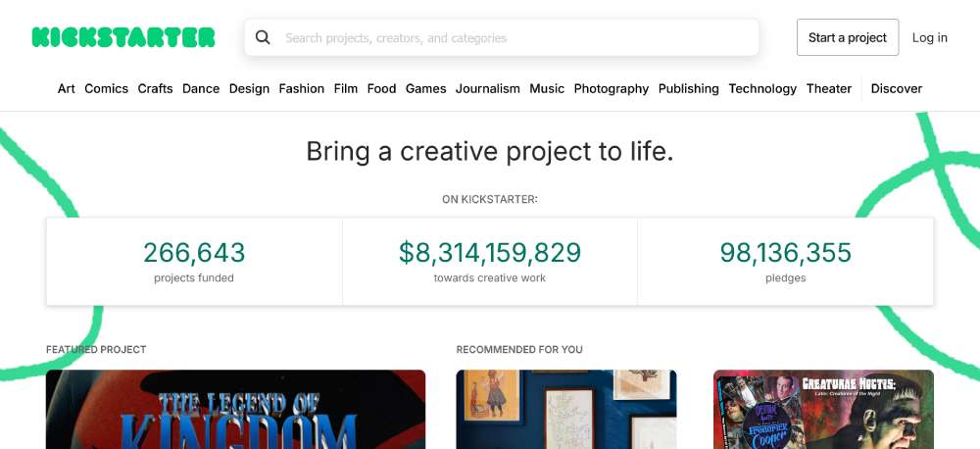This screenshot has width=980, height=449.
Task: Click the 98,136,355 pledges stat
Action: point(785,261)
